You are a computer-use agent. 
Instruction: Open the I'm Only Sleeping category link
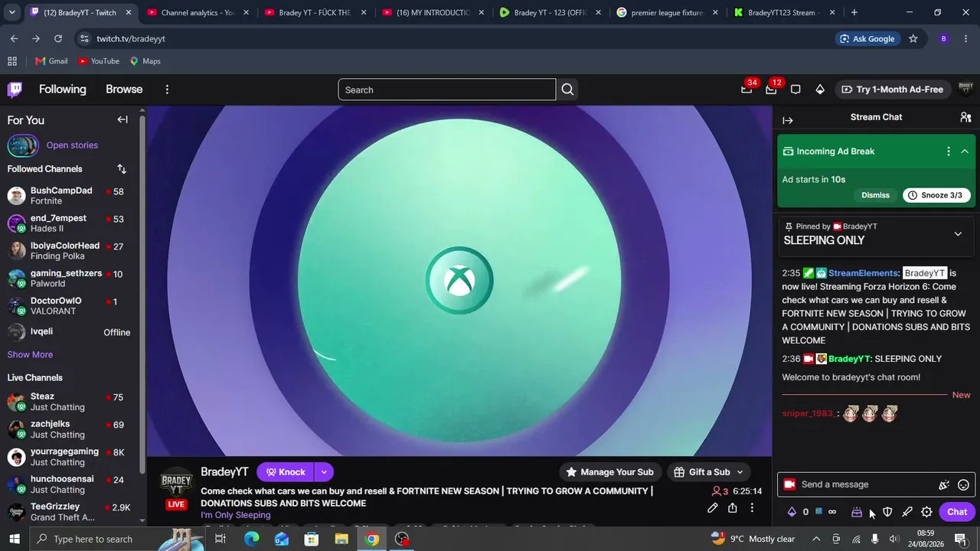click(x=236, y=515)
